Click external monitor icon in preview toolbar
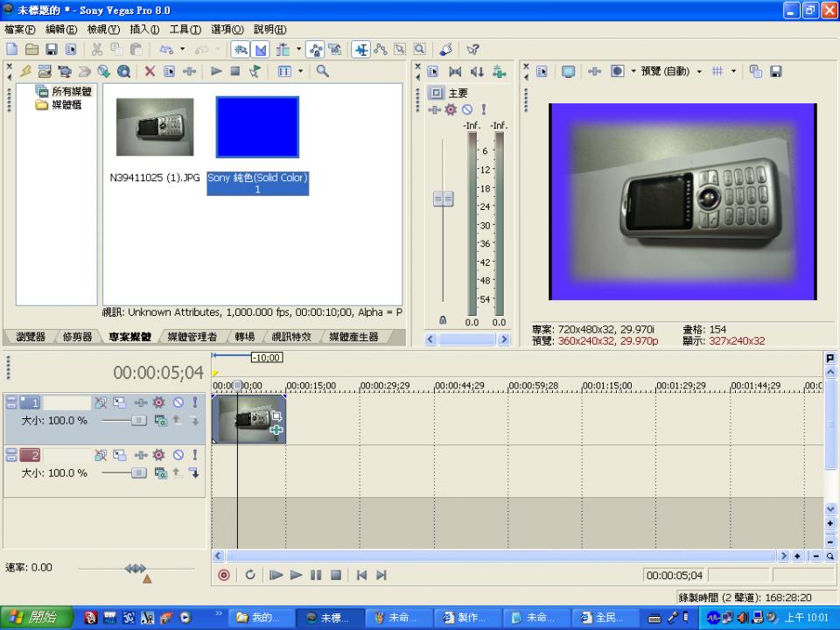The width and height of the screenshot is (840, 630). (568, 72)
